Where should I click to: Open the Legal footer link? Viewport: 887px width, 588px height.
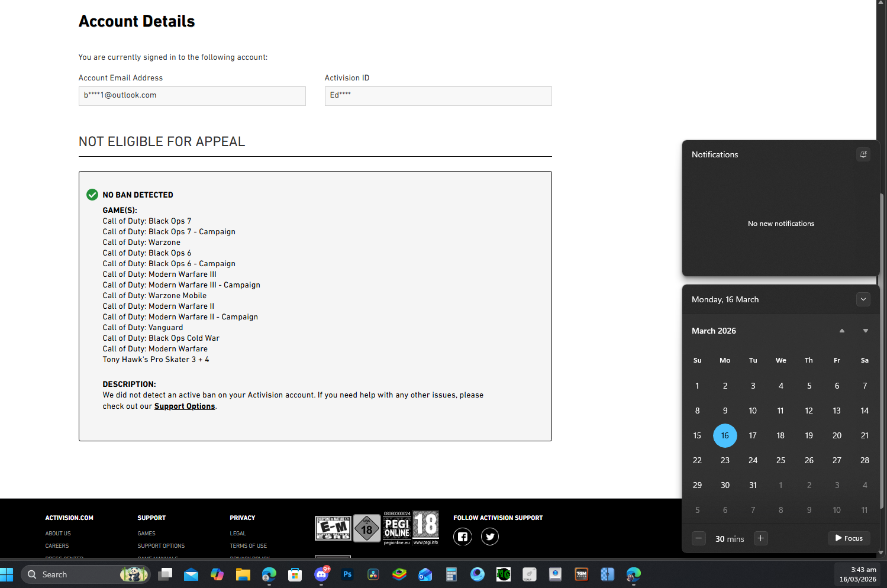click(238, 534)
